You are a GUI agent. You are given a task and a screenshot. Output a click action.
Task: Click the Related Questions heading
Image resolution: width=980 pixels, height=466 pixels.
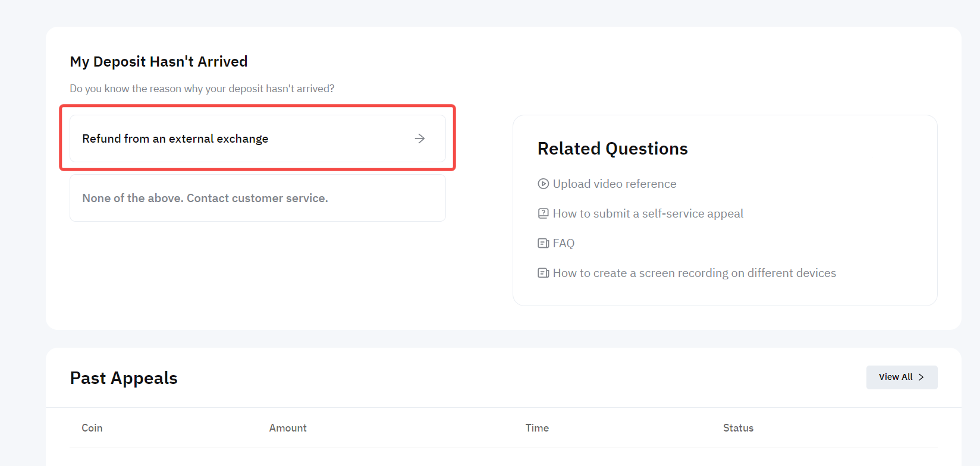click(612, 149)
